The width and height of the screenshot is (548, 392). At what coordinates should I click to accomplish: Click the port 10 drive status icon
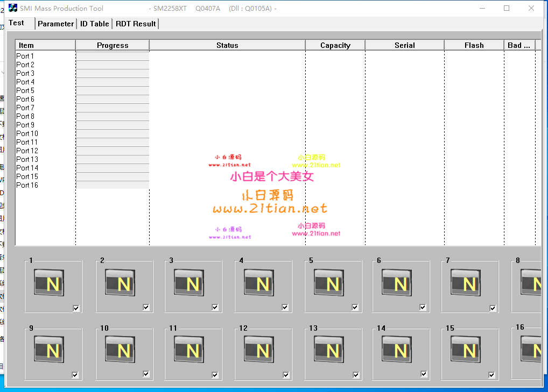(x=120, y=349)
